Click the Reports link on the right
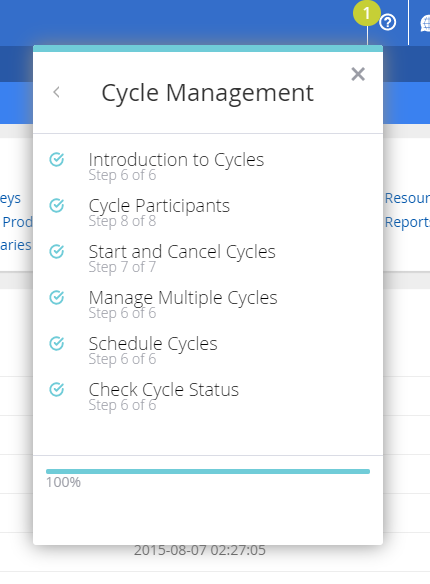The height and width of the screenshot is (584, 430). 407,222
